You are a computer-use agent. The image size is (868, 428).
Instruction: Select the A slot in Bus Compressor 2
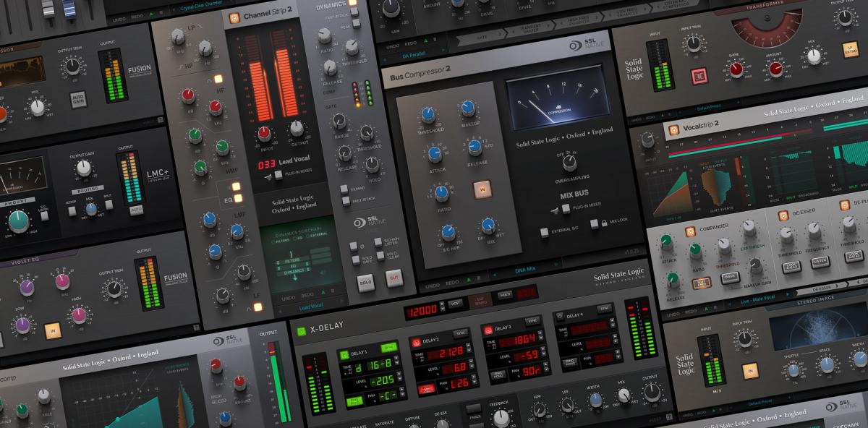(469, 279)
